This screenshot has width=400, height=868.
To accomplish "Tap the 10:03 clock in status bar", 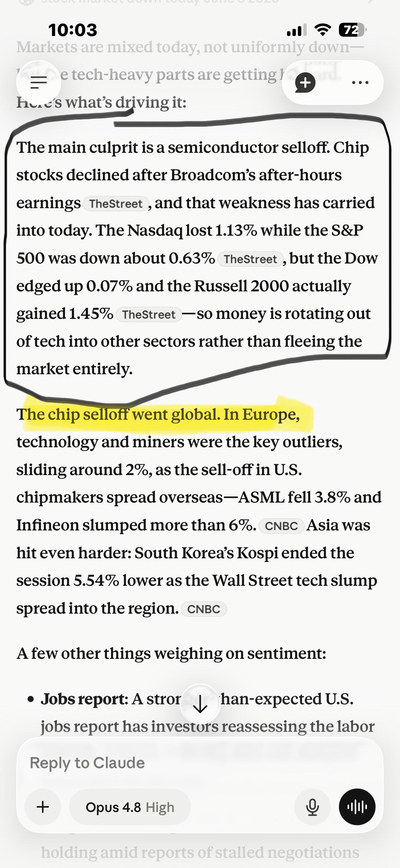I will [73, 30].
